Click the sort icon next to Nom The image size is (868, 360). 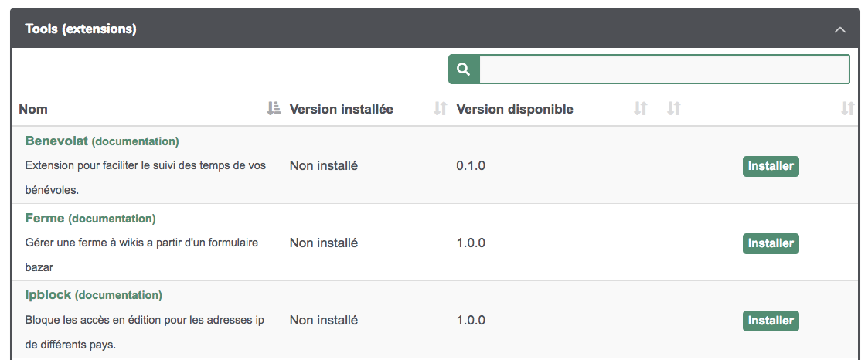(273, 109)
